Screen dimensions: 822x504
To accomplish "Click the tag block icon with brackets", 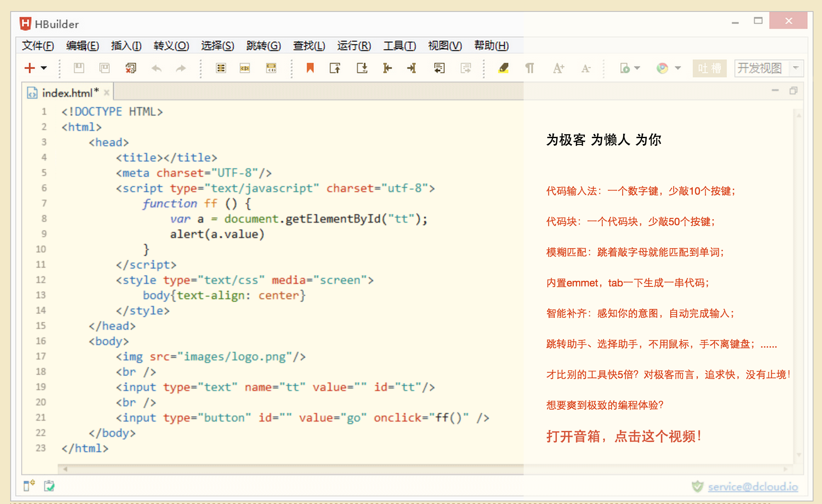I will (271, 68).
